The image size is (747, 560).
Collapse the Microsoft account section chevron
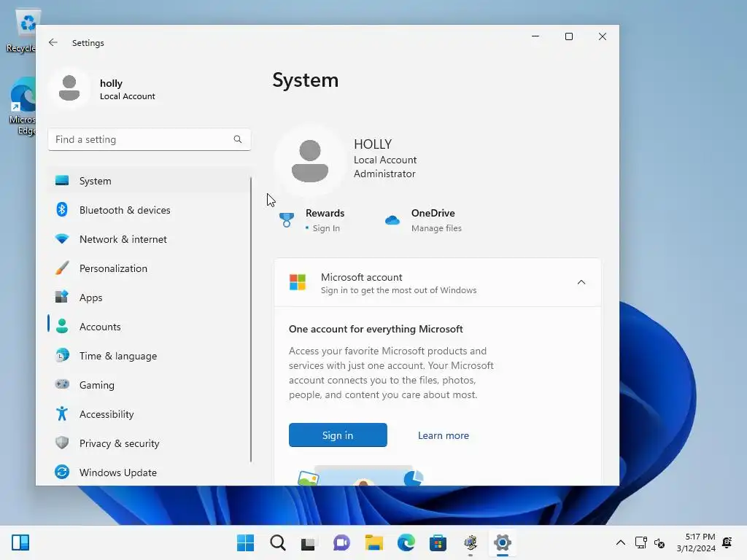click(x=581, y=282)
